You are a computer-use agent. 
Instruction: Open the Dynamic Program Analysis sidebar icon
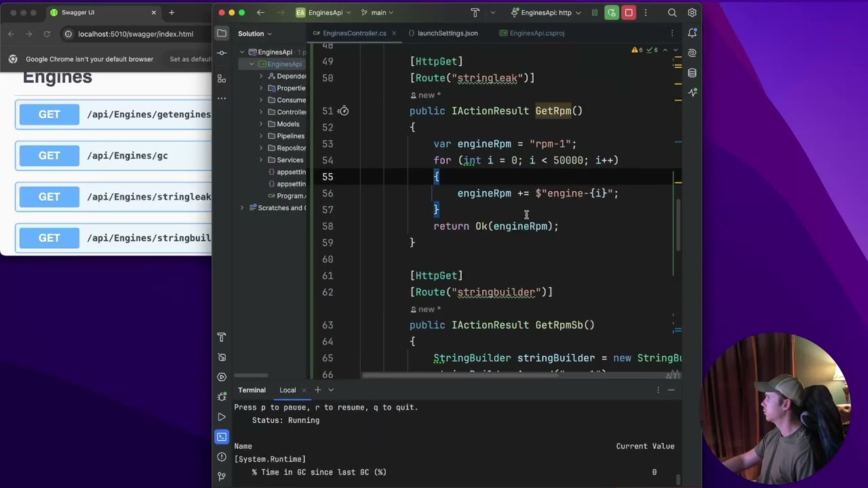(222, 357)
